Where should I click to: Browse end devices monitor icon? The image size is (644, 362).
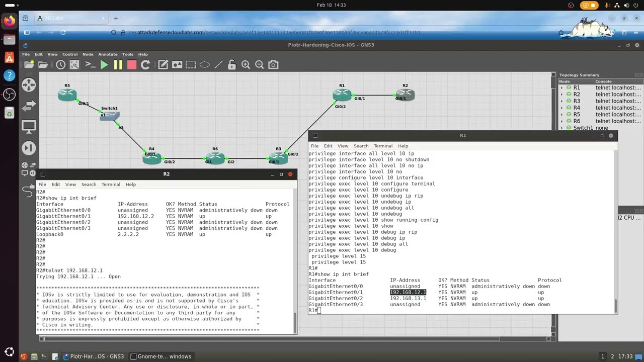(29, 127)
